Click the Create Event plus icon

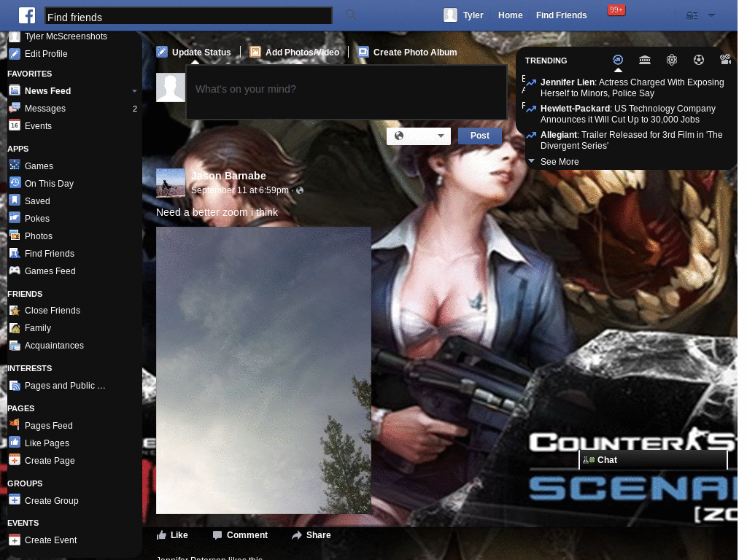[15, 540]
